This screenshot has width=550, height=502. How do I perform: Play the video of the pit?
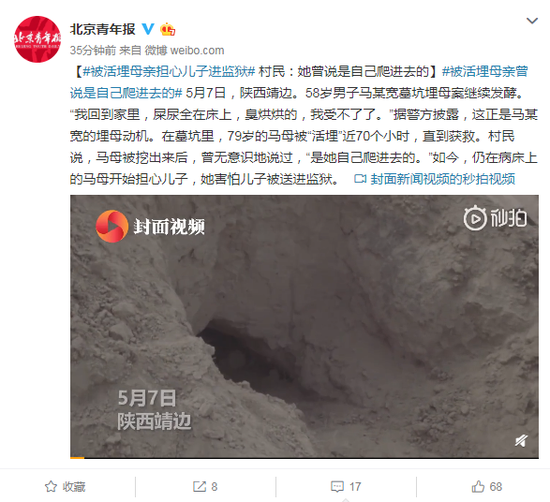click(304, 326)
